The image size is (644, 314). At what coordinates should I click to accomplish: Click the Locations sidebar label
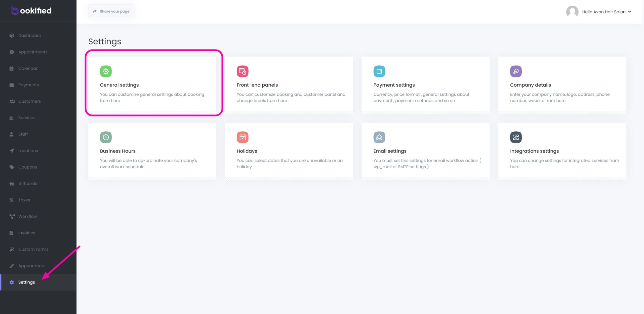[28, 151]
